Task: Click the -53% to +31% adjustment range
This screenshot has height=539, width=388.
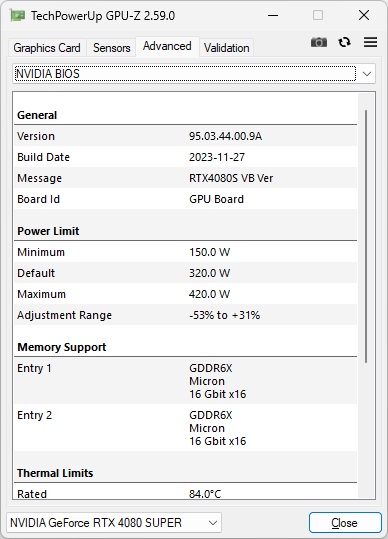Action: pos(224,315)
